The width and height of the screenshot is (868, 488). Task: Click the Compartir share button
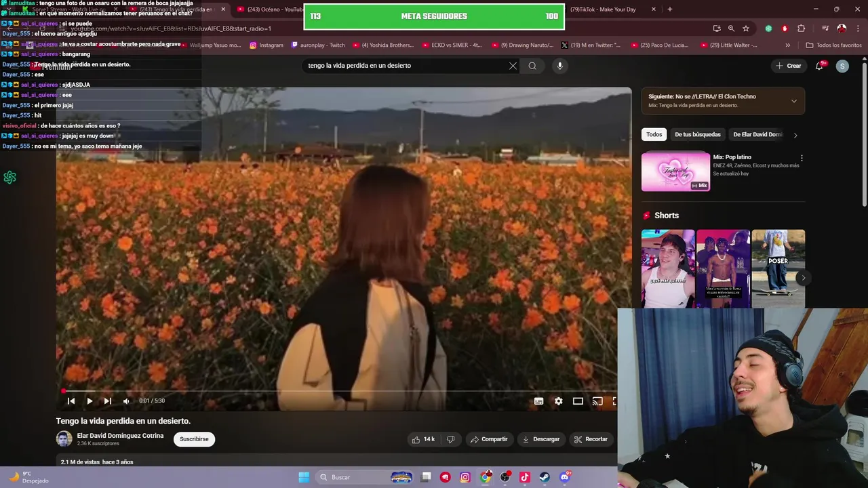pos(489,439)
